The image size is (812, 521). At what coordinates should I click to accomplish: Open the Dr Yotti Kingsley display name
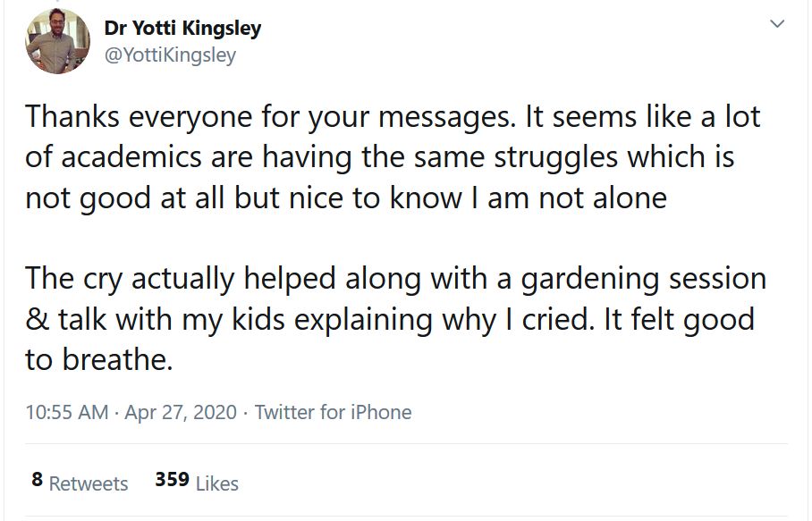183,28
